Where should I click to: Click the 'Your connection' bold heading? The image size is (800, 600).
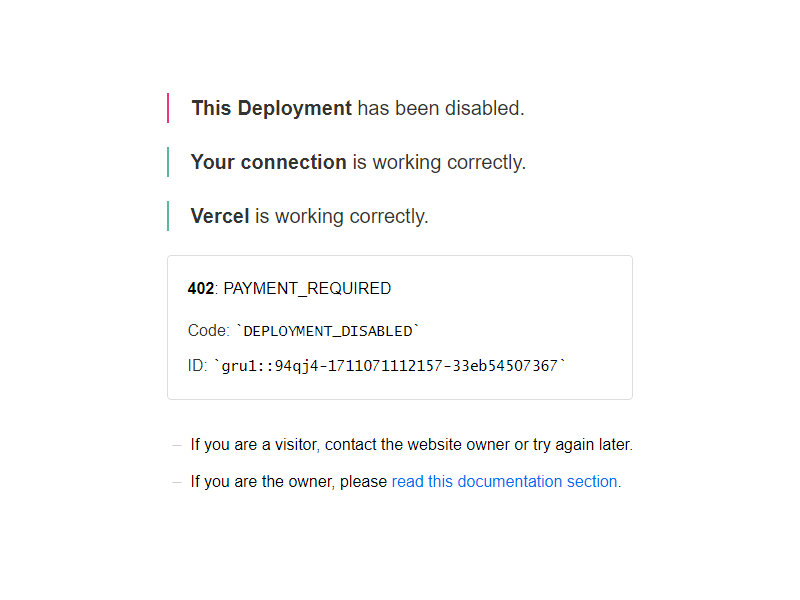coord(268,162)
